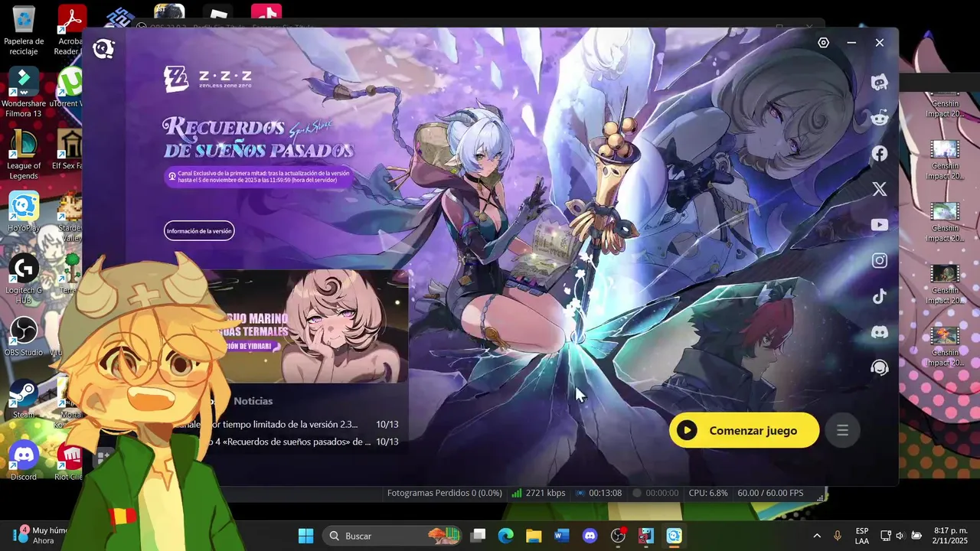Open the YouTube channel icon
980x551 pixels.
coord(880,225)
